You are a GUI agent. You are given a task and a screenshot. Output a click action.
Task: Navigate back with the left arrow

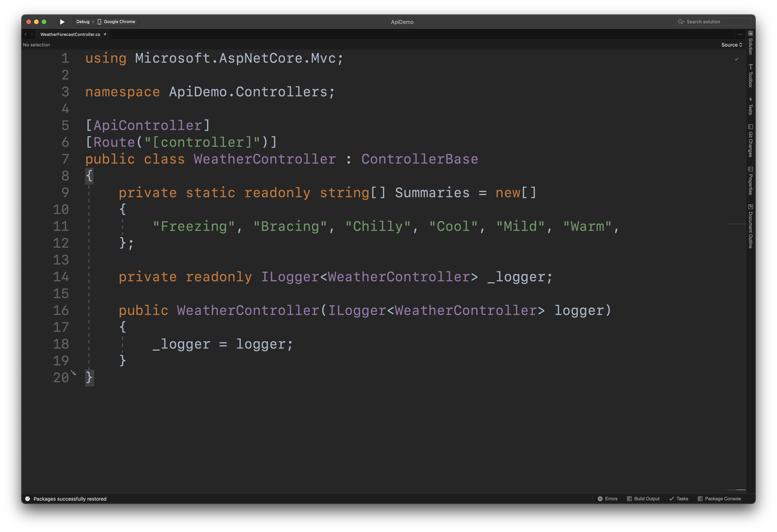click(x=25, y=34)
